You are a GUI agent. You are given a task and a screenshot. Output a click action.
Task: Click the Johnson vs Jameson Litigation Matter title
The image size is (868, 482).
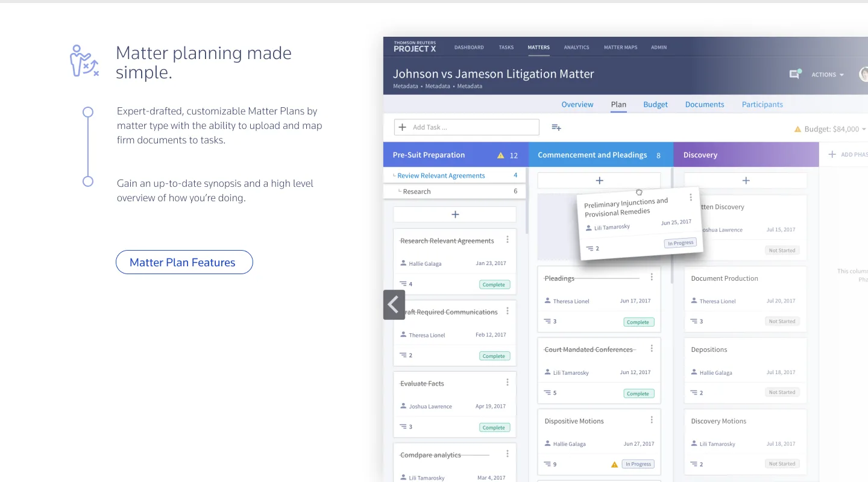tap(494, 74)
